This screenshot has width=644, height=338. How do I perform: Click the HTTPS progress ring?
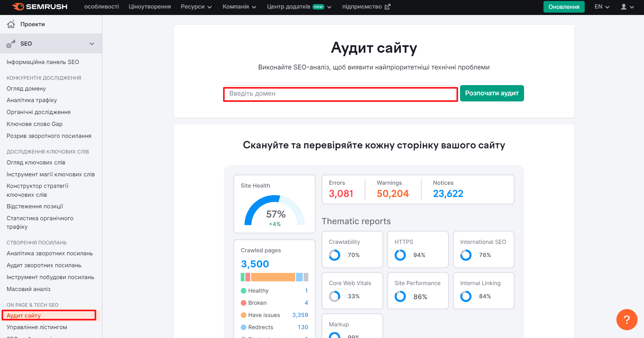(400, 255)
